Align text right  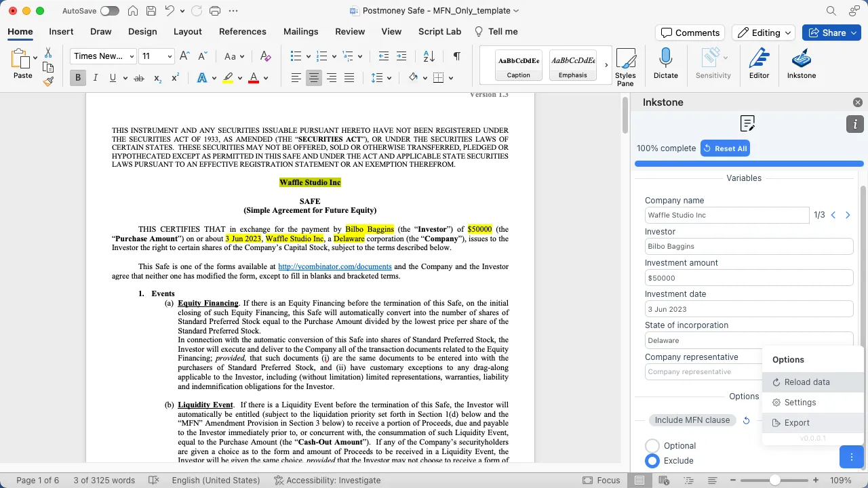(332, 78)
